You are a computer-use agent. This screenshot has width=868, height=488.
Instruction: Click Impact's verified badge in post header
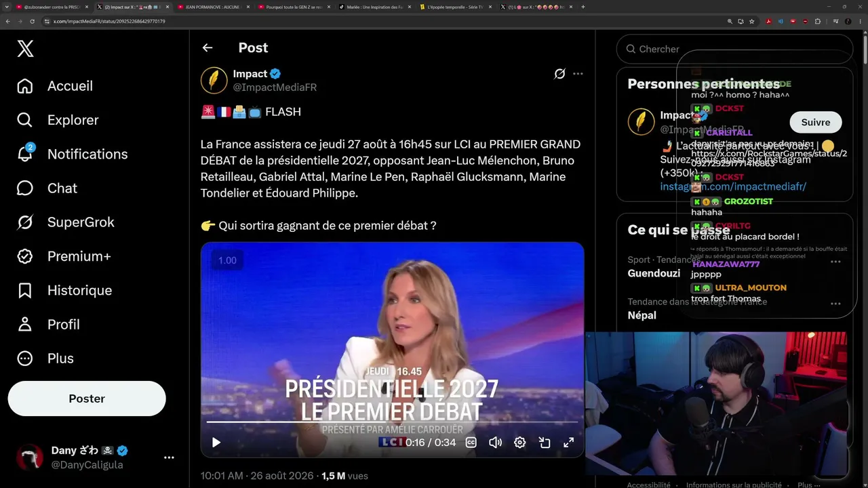(276, 74)
